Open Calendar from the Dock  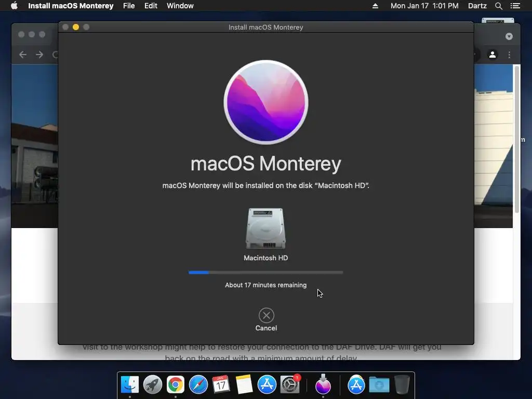(x=221, y=384)
